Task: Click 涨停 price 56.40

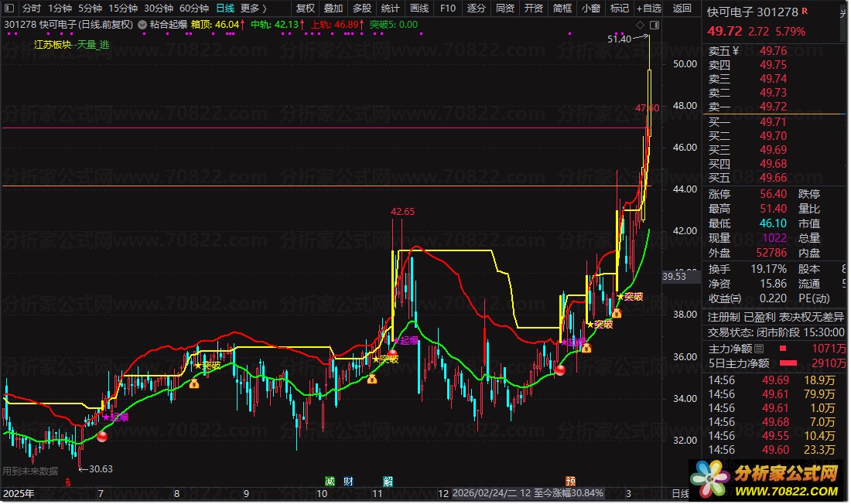Action: tap(773, 194)
